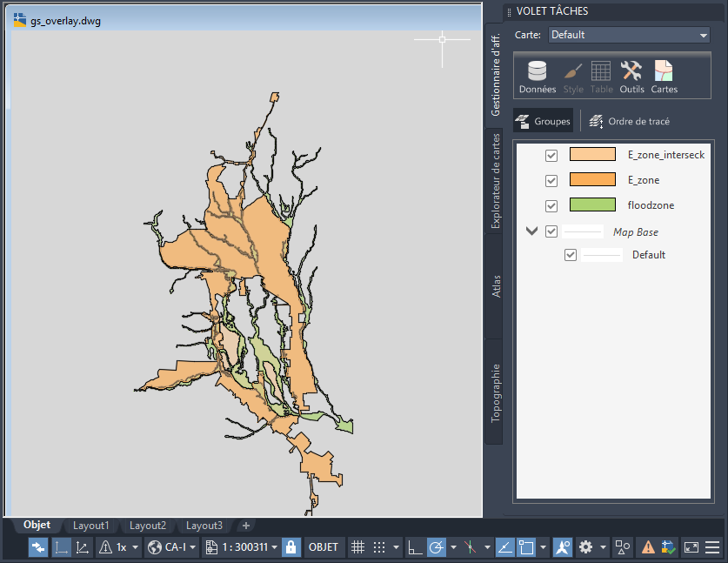Uncheck the E_zone_interseck layer checkbox
This screenshot has width=728, height=563.
(x=551, y=155)
